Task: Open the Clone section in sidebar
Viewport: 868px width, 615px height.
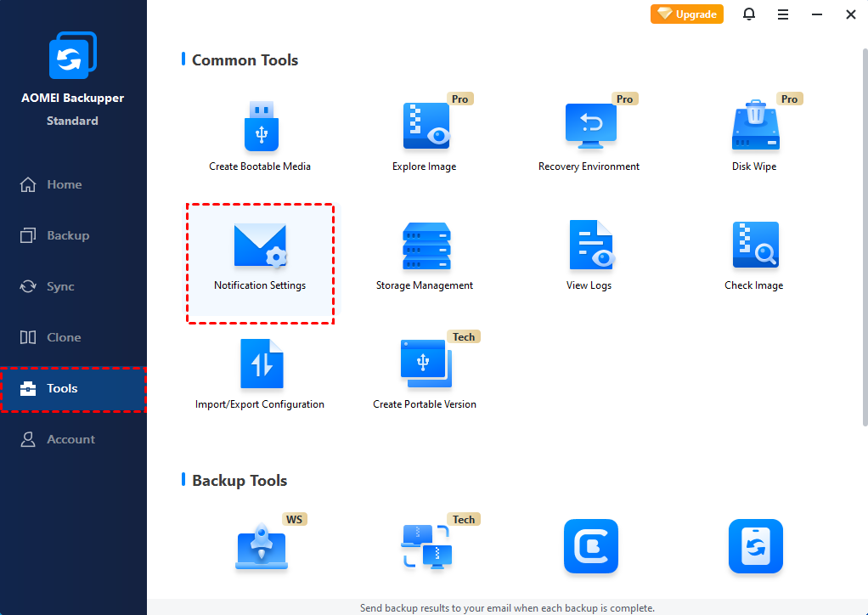Action: [73, 337]
